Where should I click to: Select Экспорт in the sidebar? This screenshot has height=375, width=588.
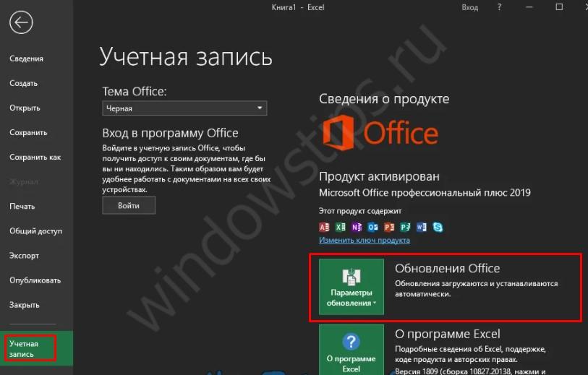24,256
